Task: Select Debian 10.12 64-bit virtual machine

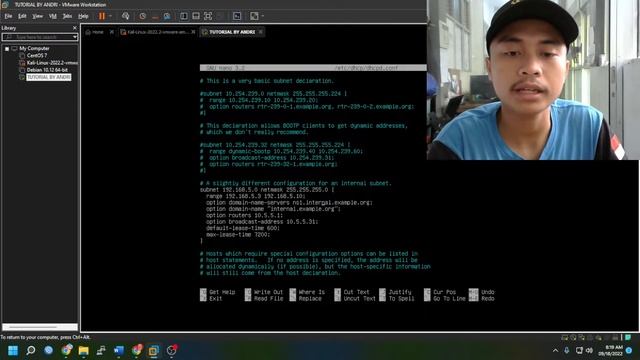Action: click(47, 70)
